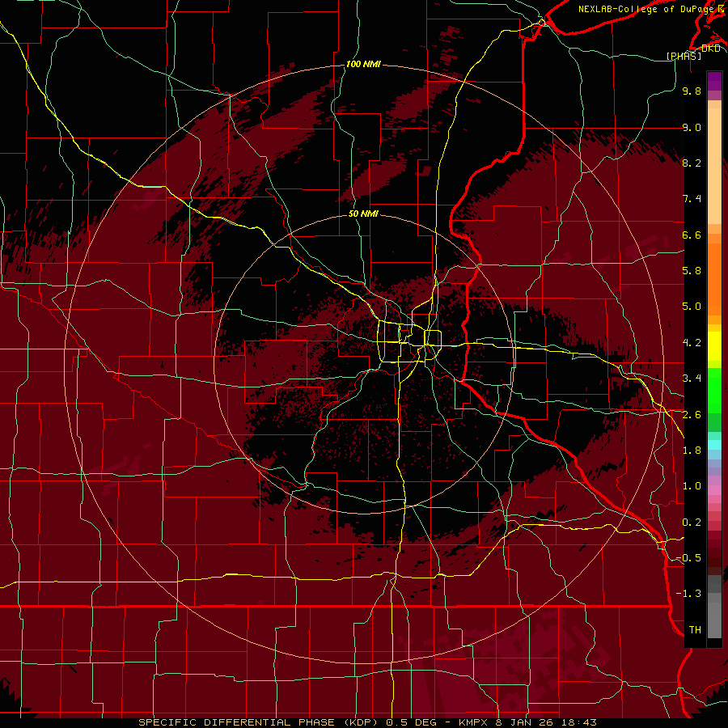Click the 1.8 scale value

(x=692, y=451)
